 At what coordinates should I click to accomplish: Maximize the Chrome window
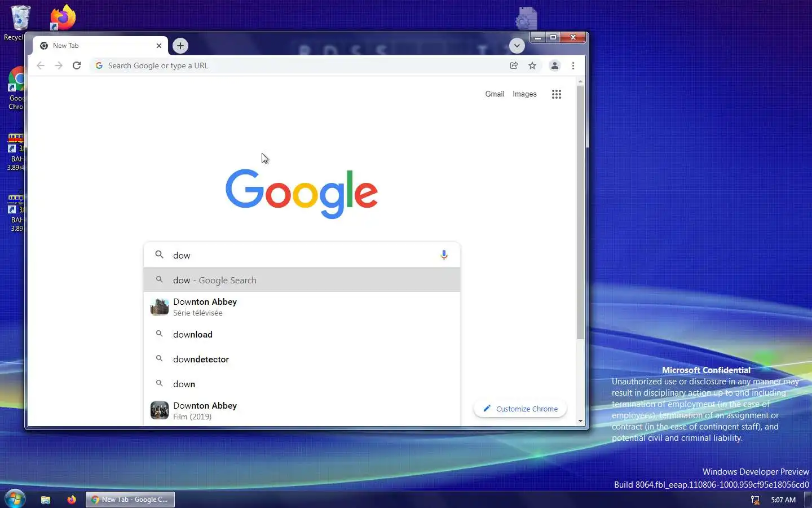click(553, 37)
